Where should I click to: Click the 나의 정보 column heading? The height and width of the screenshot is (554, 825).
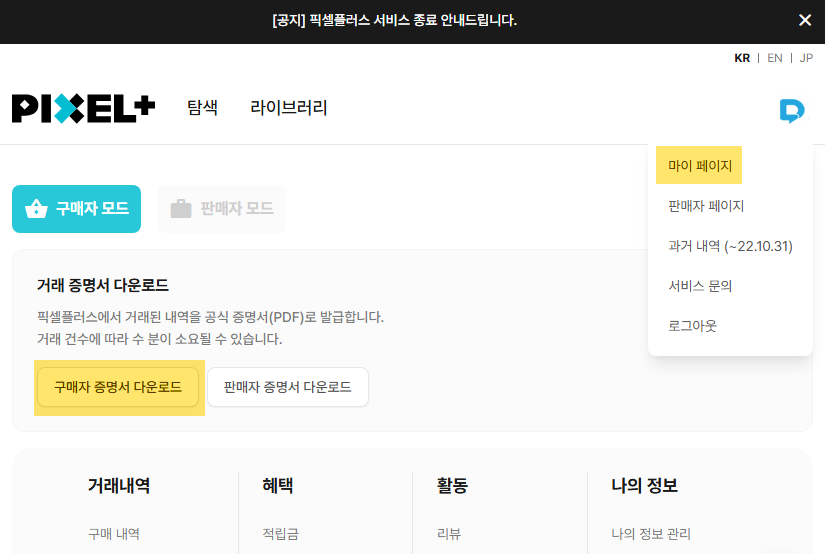point(644,485)
